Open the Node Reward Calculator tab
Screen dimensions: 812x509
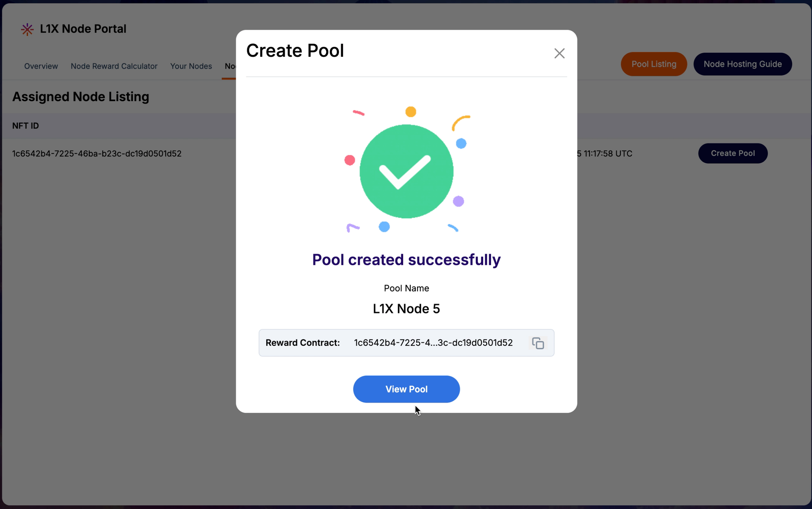click(114, 66)
